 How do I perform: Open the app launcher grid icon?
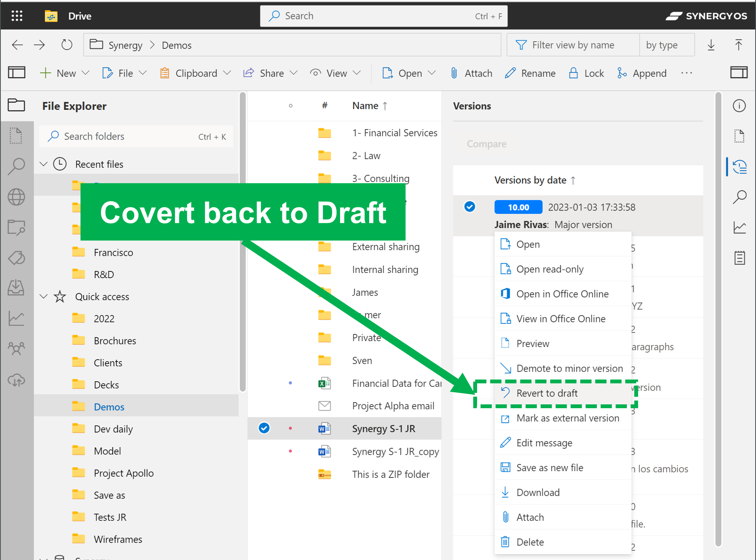click(x=17, y=16)
